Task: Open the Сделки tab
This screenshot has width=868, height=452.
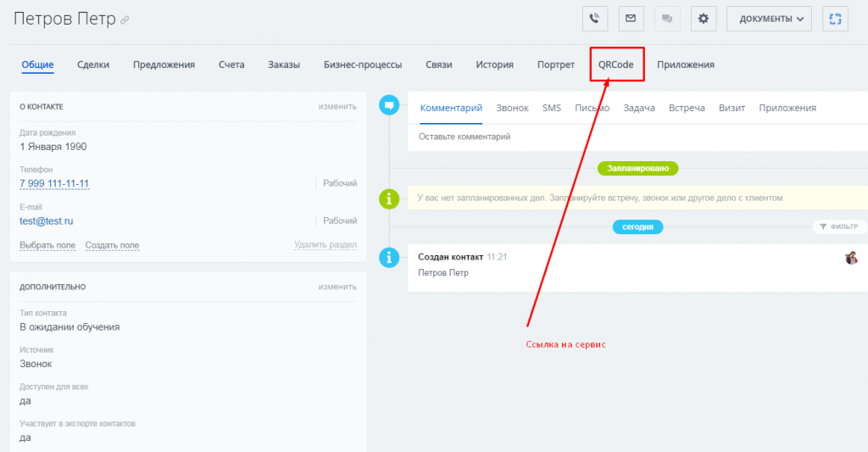Action: pyautogui.click(x=93, y=64)
